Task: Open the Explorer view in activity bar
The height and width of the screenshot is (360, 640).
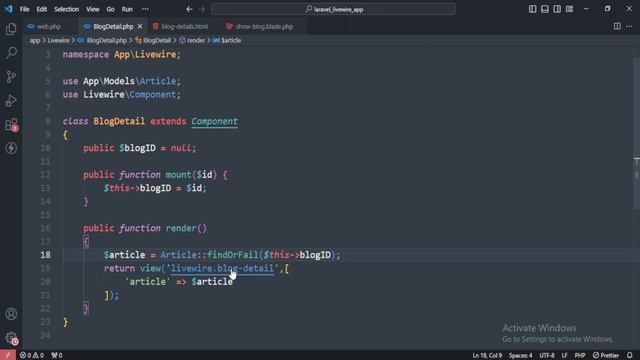Action: (x=11, y=29)
